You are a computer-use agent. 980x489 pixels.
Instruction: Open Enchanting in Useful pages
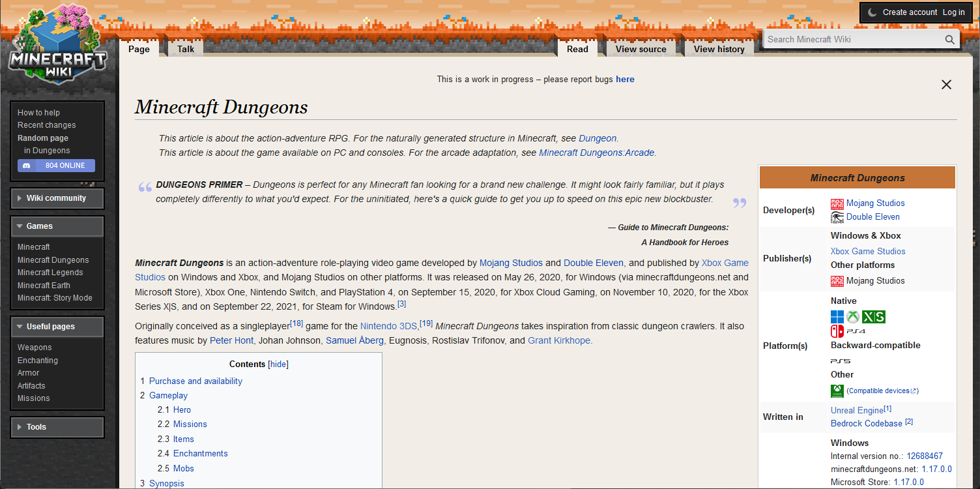tap(38, 361)
